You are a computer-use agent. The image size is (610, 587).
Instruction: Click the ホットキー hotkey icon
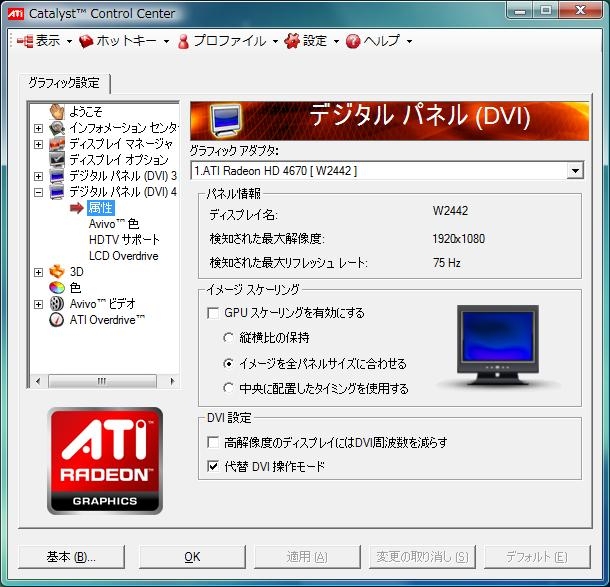point(86,41)
